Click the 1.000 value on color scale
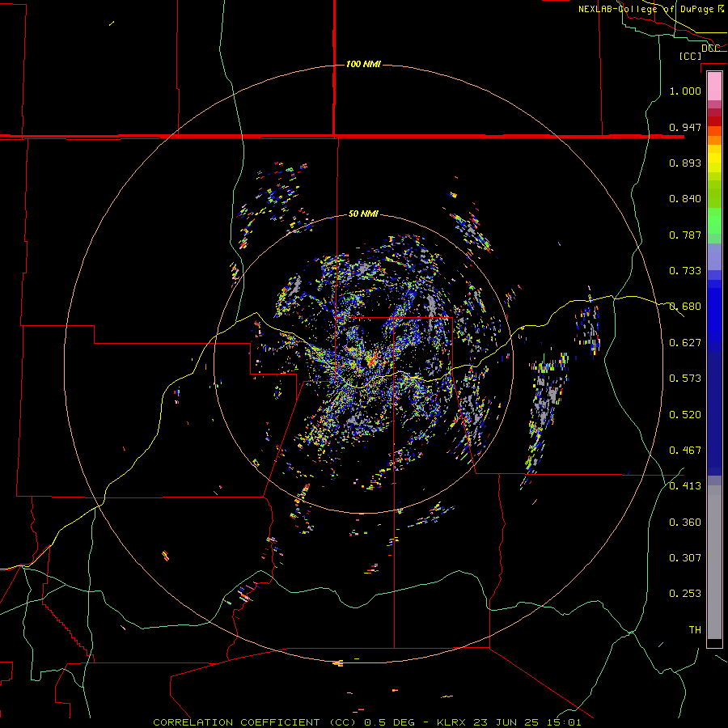Image resolution: width=728 pixels, height=728 pixels. 685,91
